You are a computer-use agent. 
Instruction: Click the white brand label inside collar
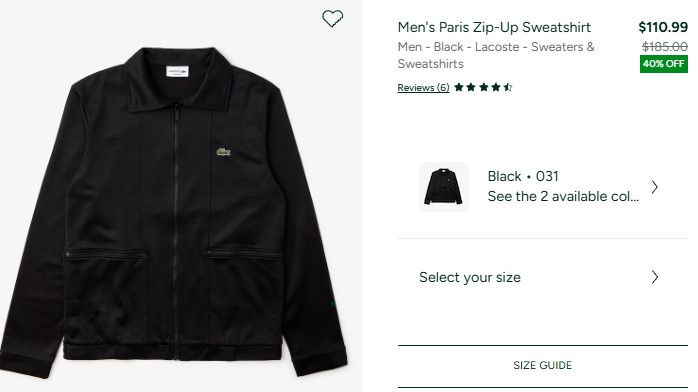click(177, 71)
